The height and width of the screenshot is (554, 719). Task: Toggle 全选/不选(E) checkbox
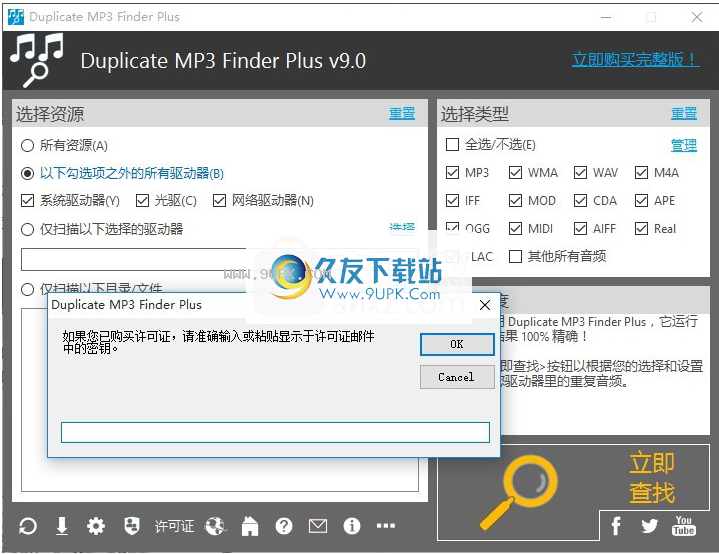pyautogui.click(x=453, y=145)
